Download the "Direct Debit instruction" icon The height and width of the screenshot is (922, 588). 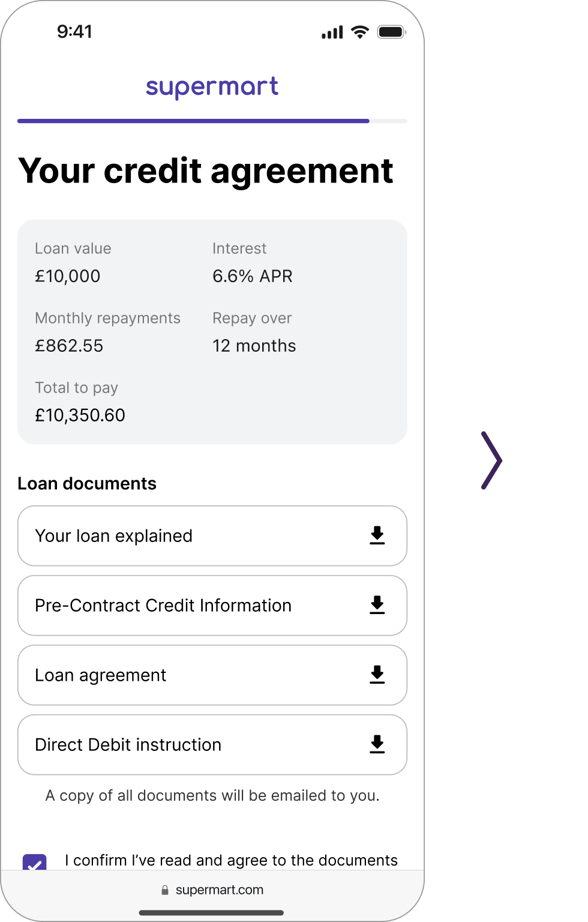pyautogui.click(x=377, y=745)
